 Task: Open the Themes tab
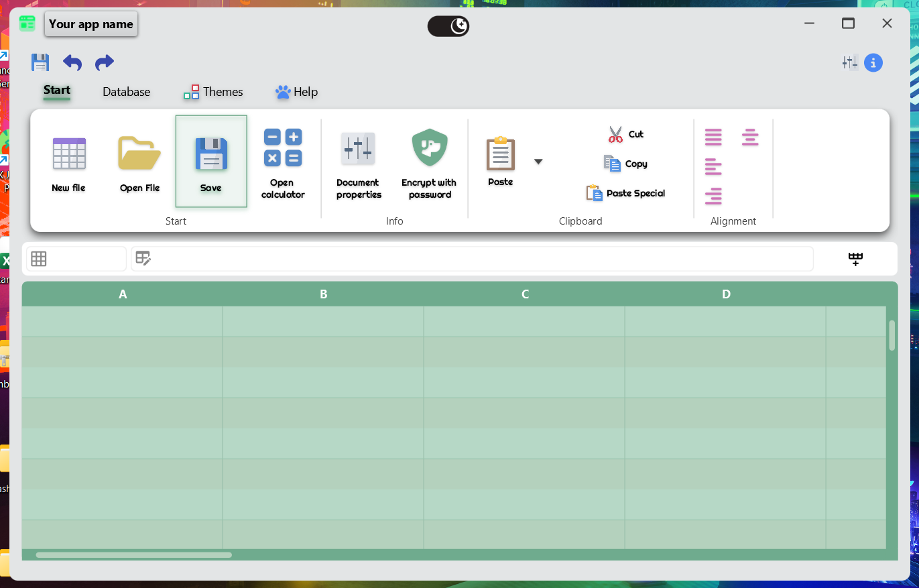pos(214,92)
